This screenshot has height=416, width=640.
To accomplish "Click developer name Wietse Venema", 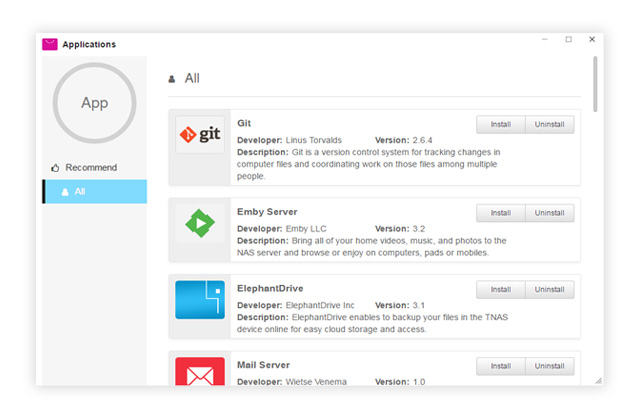I will [x=316, y=382].
